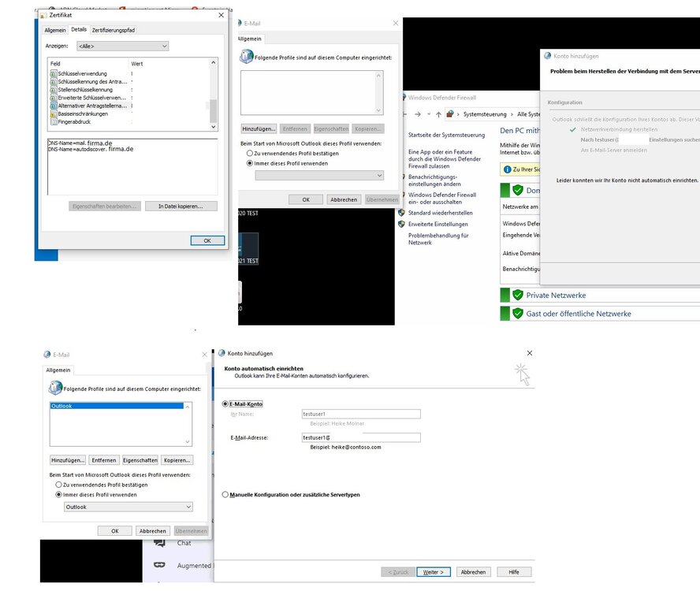Screen dimensions: 700x591
Task: Click the Weiter button
Action: [434, 572]
